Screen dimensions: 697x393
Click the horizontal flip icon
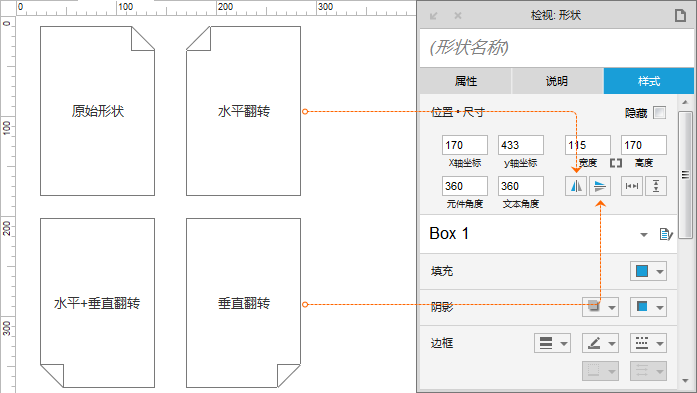click(576, 186)
